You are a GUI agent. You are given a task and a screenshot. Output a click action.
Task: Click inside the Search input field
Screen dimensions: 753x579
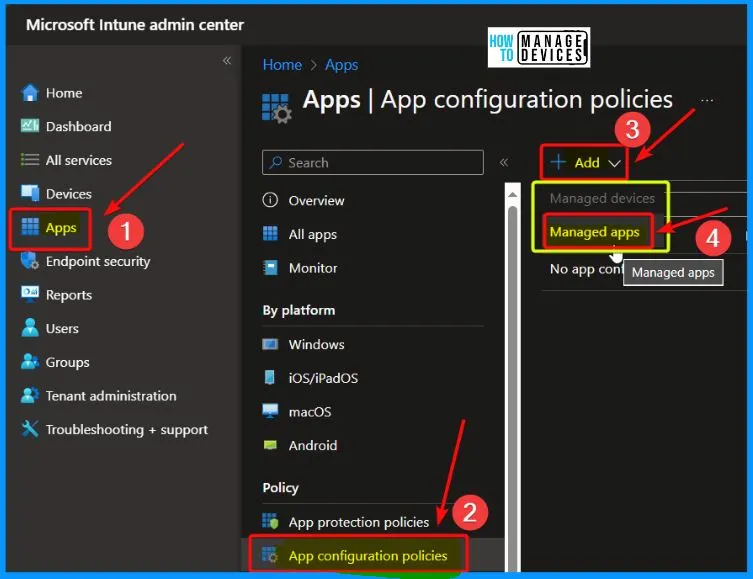tap(373, 162)
